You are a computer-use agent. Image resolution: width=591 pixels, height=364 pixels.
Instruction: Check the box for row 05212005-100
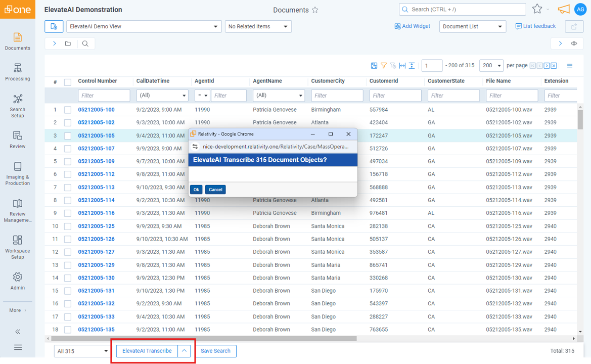[68, 110]
